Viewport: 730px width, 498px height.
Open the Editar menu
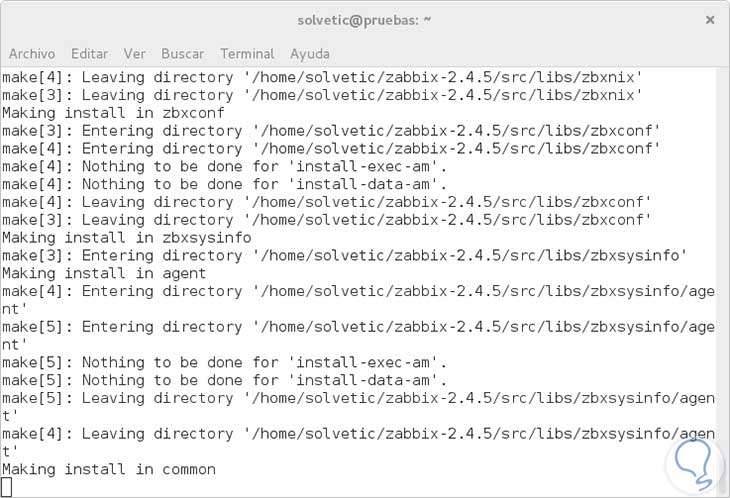[x=90, y=53]
